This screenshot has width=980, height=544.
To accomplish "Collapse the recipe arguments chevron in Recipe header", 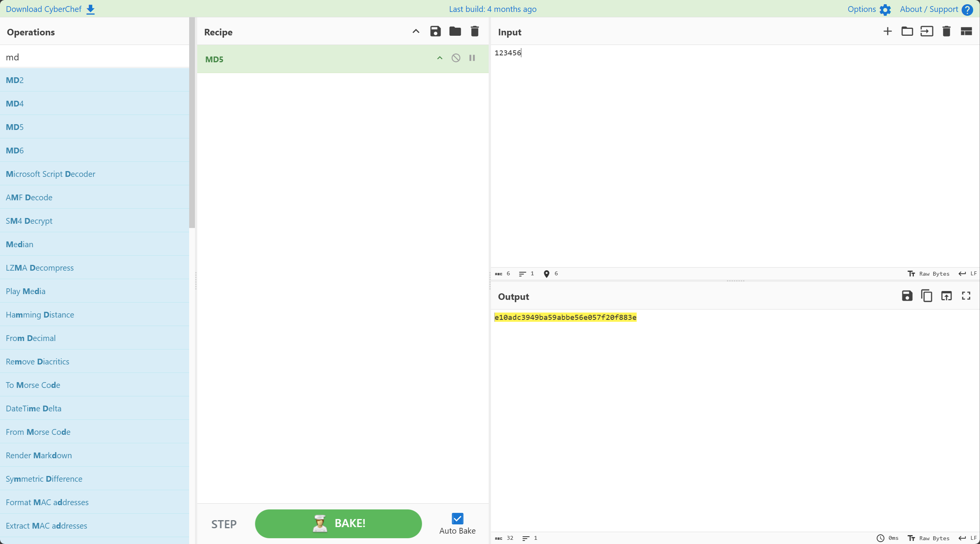I will [416, 32].
